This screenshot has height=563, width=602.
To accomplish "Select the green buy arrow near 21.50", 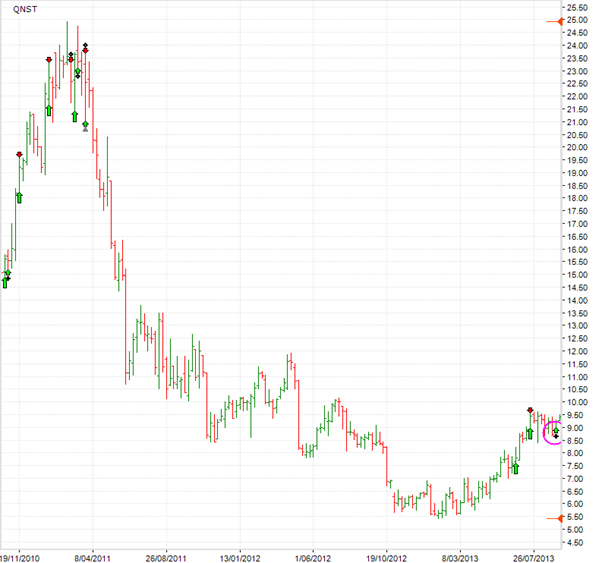I will (49, 110).
